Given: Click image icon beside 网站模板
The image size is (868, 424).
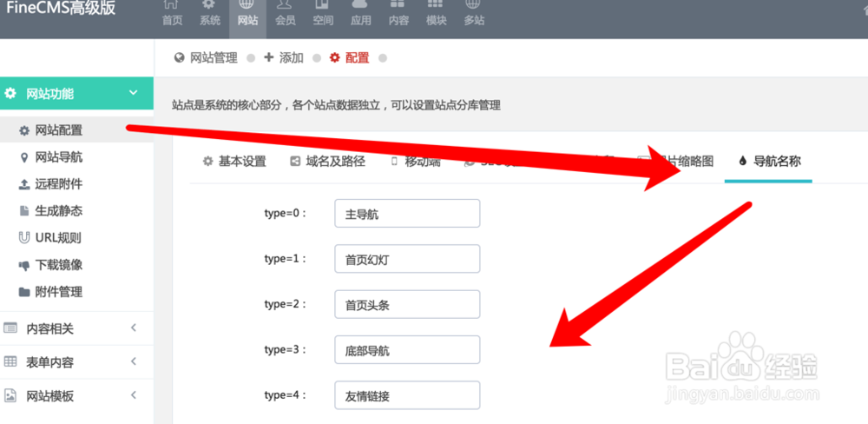Looking at the screenshot, I should pyautogui.click(x=10, y=395).
